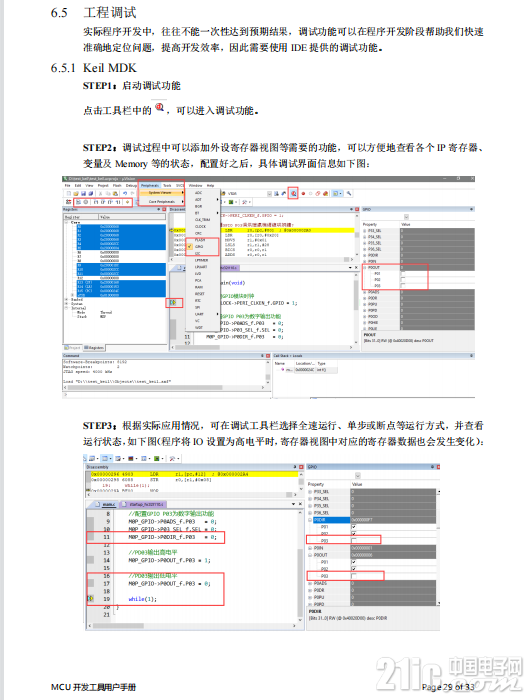Click the Run debug toolbar icon

point(79,202)
